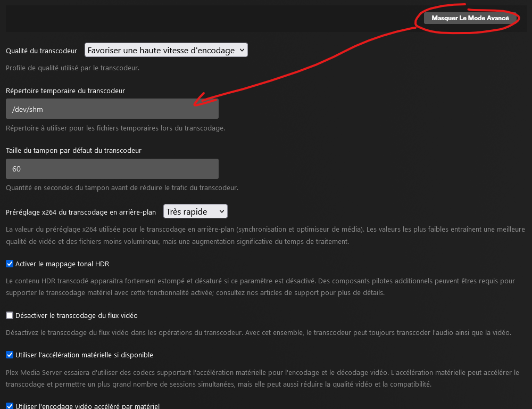Uncheck Activer le mappage tonal HDR

pyautogui.click(x=10, y=264)
